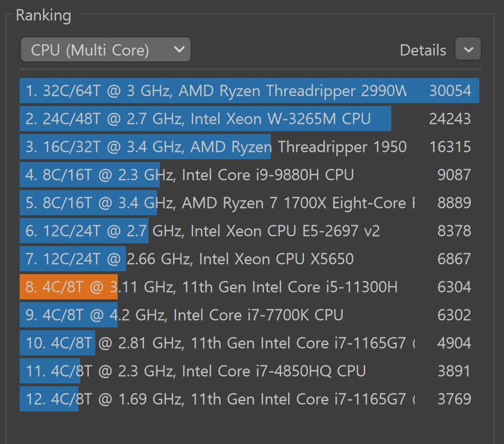This screenshot has height=444, width=504.
Task: Click the score value 3891
Action: tap(454, 371)
